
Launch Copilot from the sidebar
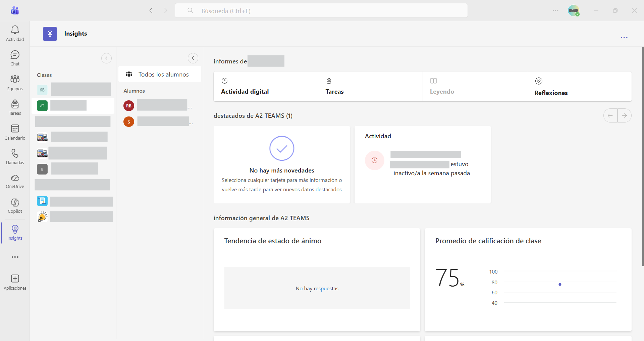[x=15, y=206]
